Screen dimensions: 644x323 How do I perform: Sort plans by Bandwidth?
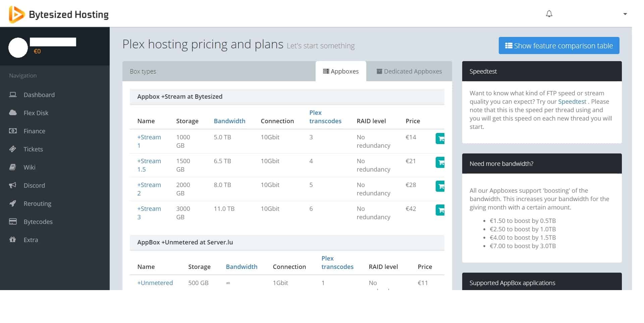229,121
